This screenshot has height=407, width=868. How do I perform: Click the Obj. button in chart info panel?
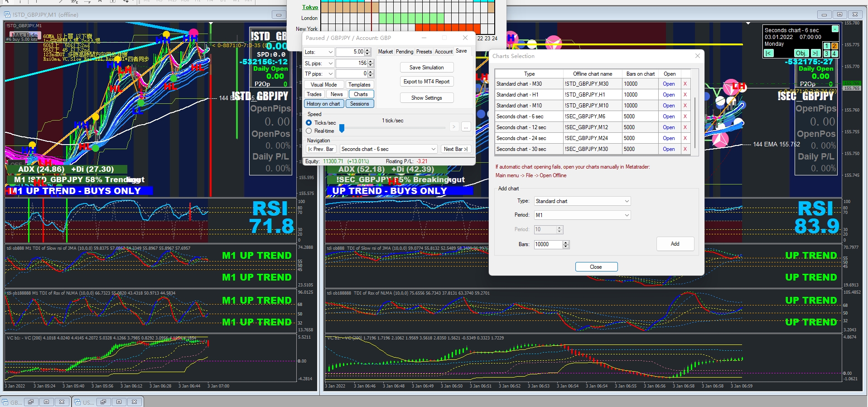click(x=800, y=53)
